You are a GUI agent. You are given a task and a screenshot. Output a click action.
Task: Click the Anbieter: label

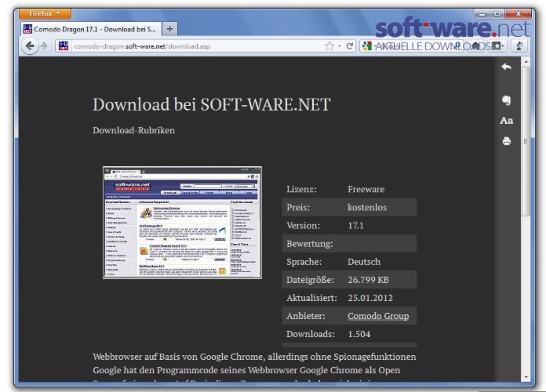306,316
